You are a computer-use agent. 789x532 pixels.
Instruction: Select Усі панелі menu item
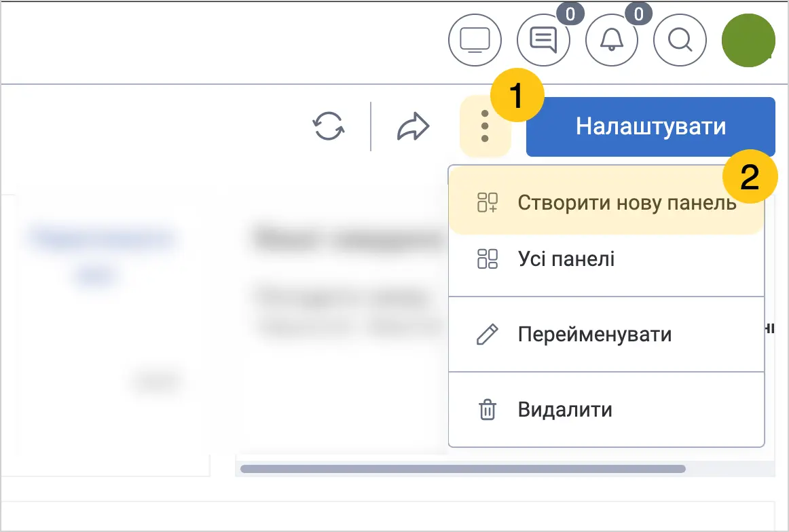click(x=606, y=259)
